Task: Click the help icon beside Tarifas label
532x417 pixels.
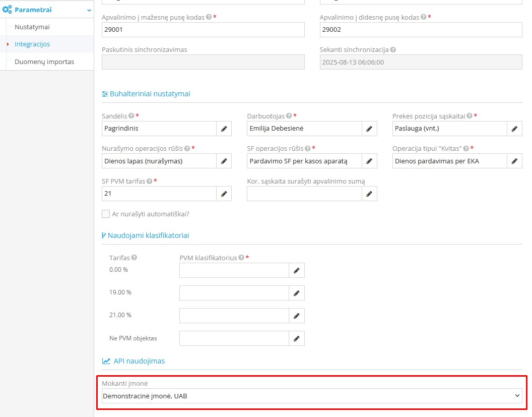Action: 134,258
